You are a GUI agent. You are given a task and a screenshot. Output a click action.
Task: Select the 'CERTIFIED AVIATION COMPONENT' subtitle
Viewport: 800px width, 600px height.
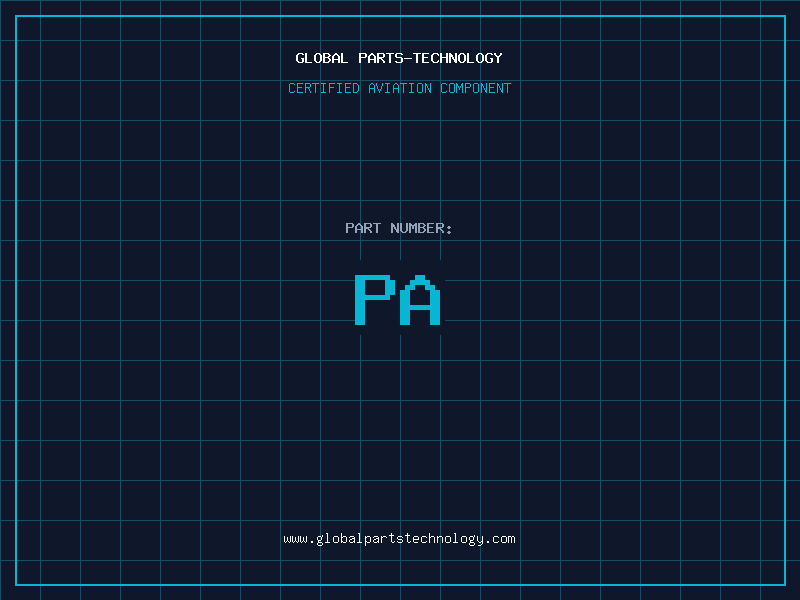coord(399,88)
